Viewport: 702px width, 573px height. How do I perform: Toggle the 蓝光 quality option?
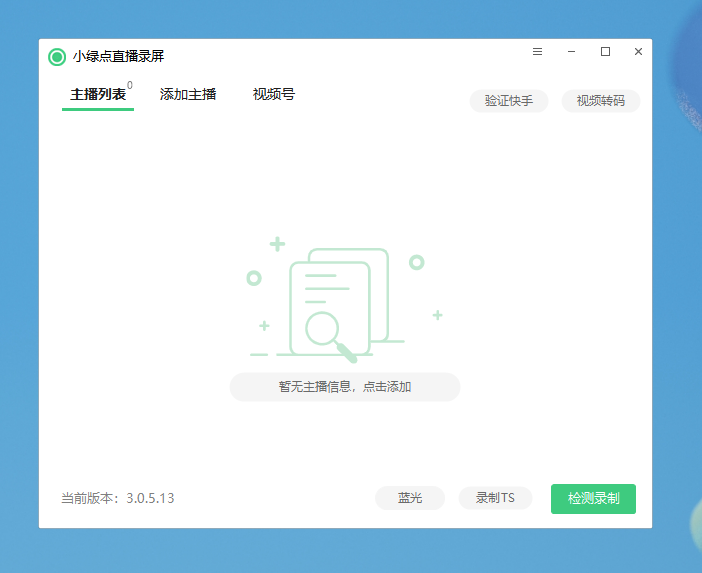[410, 498]
